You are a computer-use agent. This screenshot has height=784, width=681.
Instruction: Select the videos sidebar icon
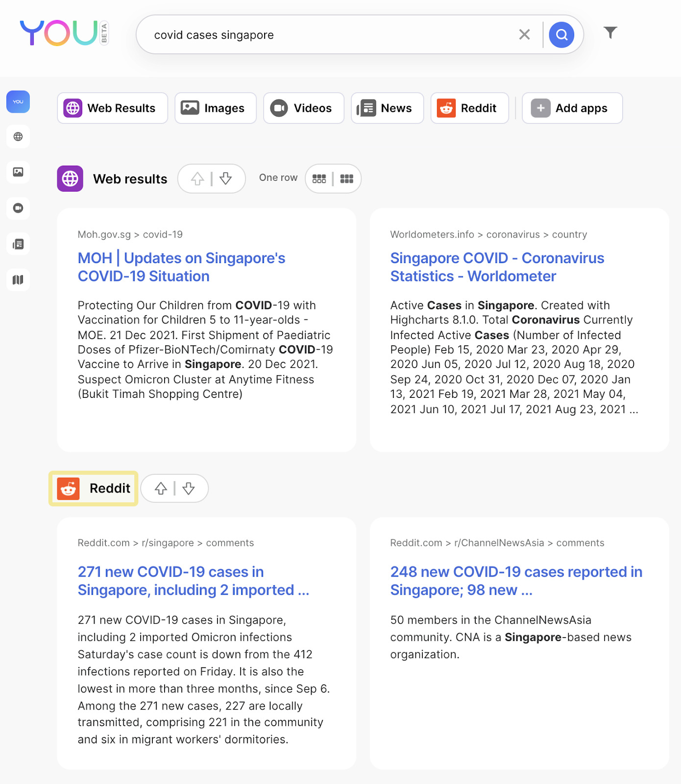[x=18, y=208]
